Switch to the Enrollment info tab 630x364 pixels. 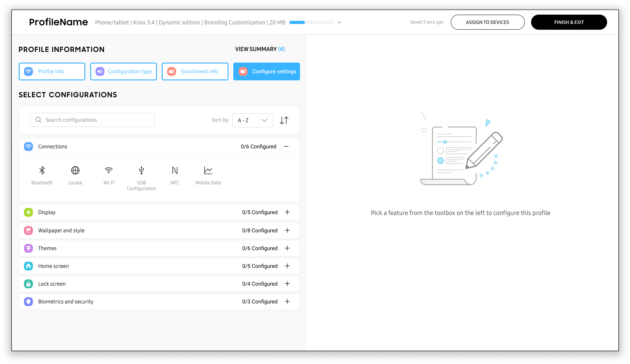coord(195,72)
